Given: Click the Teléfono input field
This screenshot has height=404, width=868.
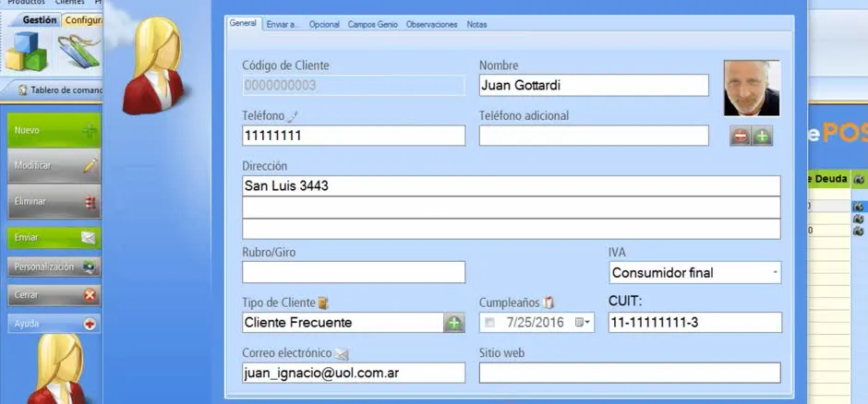Looking at the screenshot, I should pos(354,136).
